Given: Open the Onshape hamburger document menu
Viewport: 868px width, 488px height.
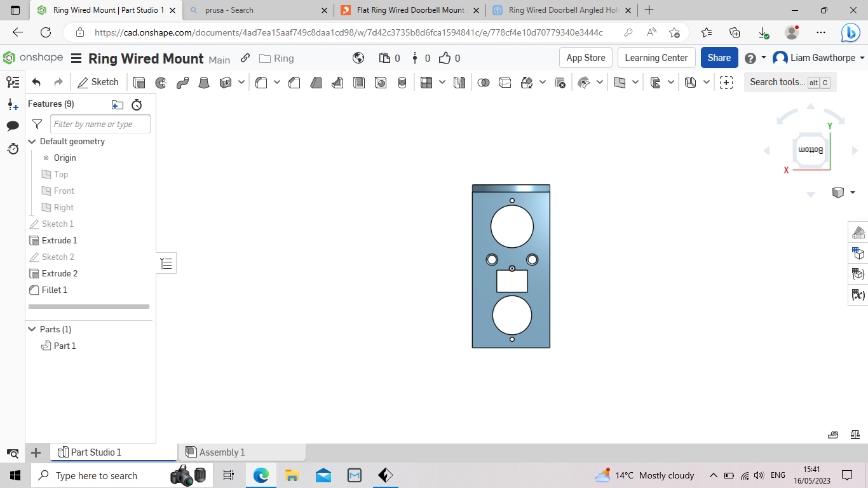Looking at the screenshot, I should 76,58.
